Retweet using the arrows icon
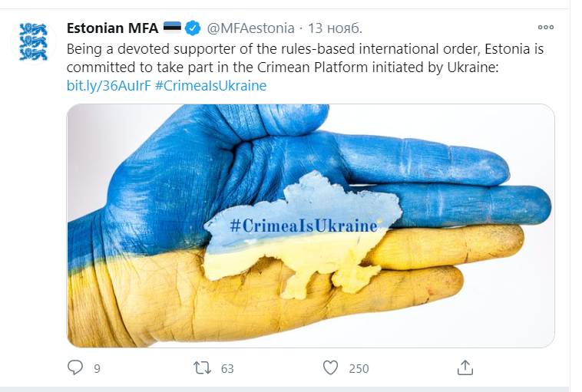This screenshot has width=582, height=392. point(203,368)
